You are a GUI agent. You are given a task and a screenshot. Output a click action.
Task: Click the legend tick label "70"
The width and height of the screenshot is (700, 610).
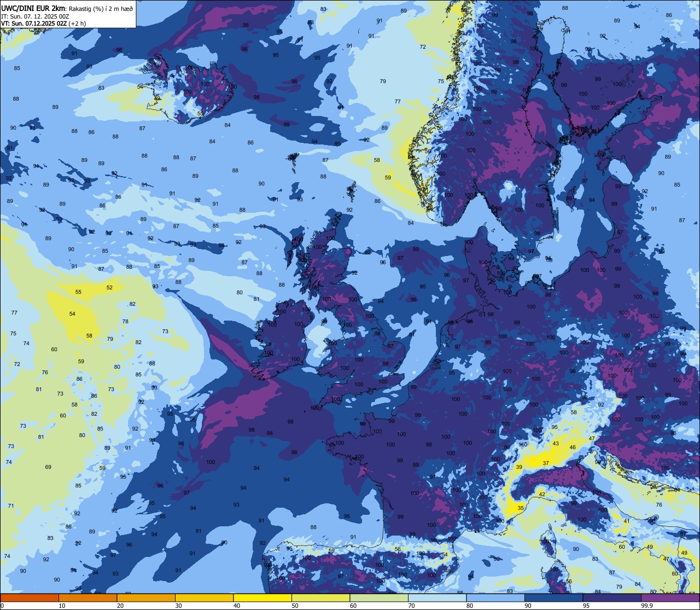411,606
